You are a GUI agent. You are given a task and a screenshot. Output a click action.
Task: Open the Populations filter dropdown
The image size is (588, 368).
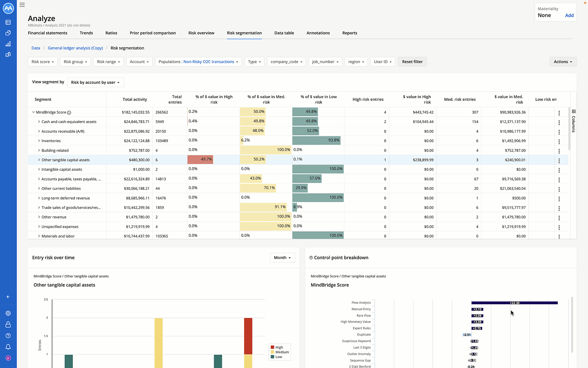click(x=198, y=62)
